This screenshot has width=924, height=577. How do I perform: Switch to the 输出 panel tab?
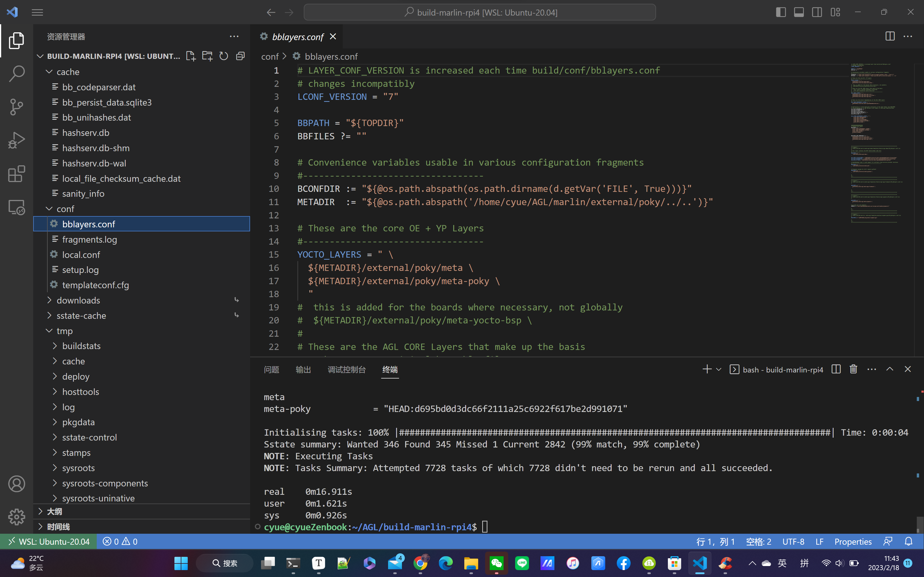click(303, 369)
